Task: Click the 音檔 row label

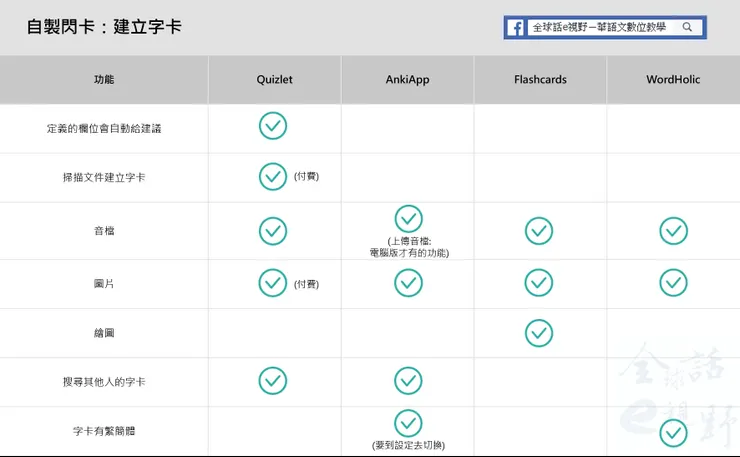Action: click(104, 231)
